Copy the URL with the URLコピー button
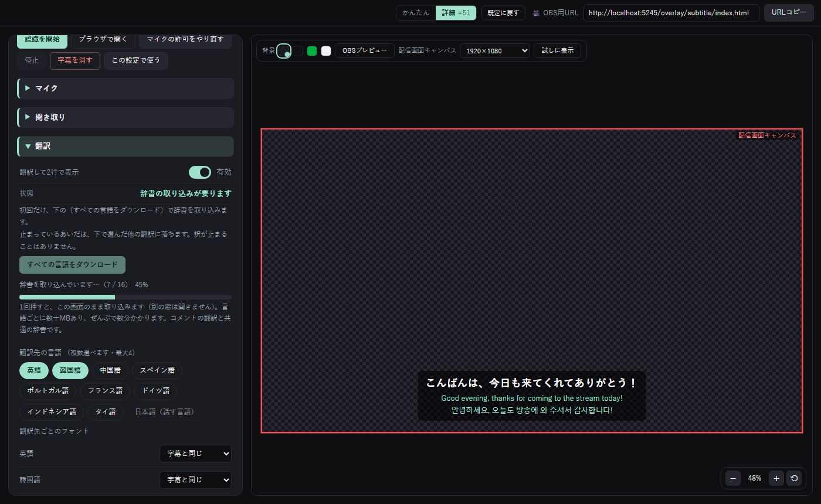Image resolution: width=821 pixels, height=504 pixels. (x=789, y=13)
